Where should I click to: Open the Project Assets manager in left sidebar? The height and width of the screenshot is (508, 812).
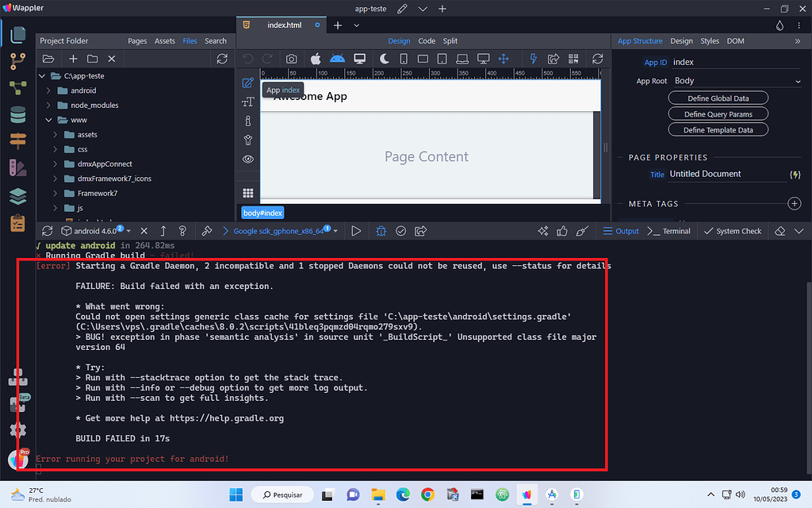pyautogui.click(x=18, y=35)
